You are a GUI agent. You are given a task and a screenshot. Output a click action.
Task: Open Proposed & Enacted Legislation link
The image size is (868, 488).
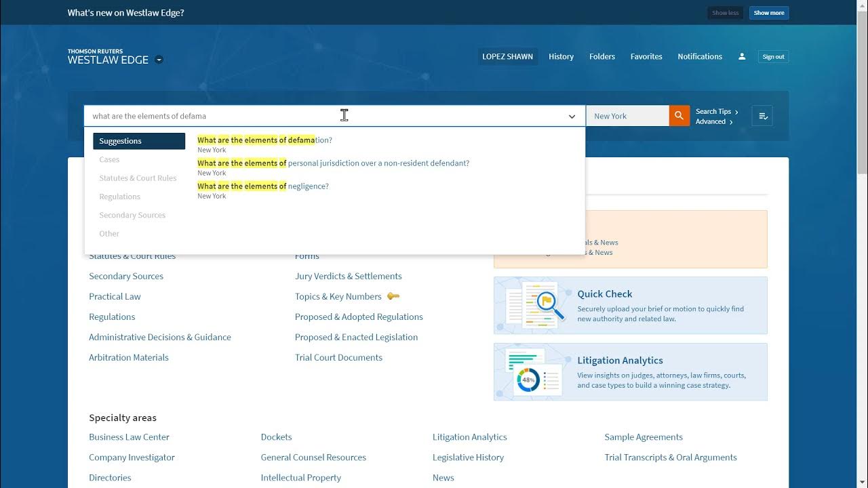click(356, 337)
